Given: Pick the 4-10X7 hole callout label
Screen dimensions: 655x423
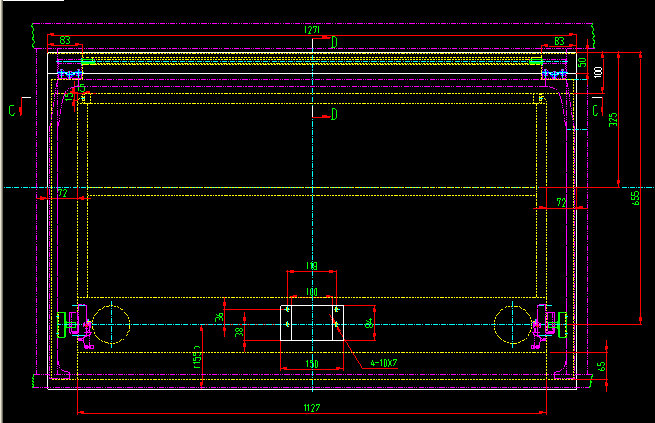Looking at the screenshot, I should [384, 362].
